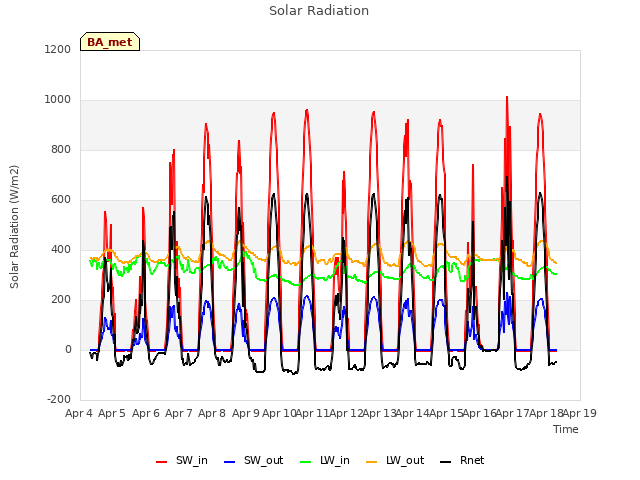The width and height of the screenshot is (640, 480).
Task: Toggle the LW_out legend entry
Action: (x=395, y=460)
